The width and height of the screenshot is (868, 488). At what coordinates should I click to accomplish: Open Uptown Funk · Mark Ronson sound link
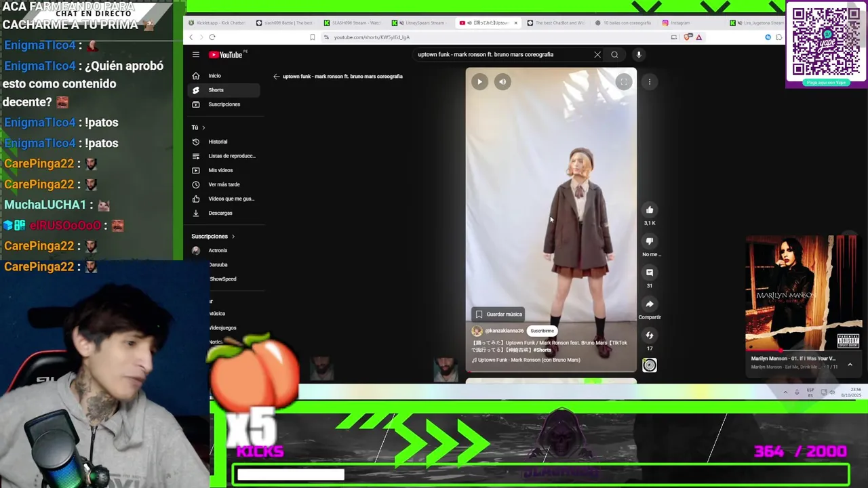coord(527,360)
